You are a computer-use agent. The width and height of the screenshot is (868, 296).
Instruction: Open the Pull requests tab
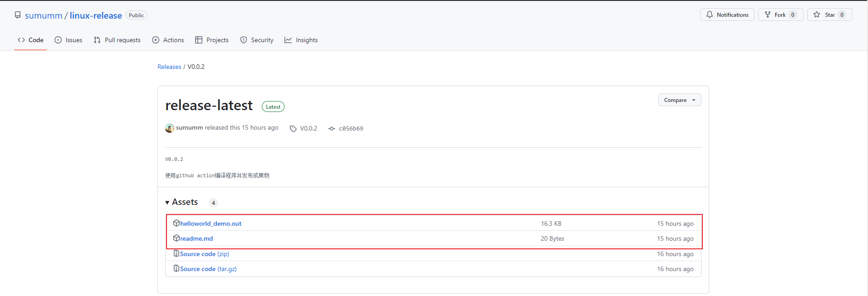point(117,40)
